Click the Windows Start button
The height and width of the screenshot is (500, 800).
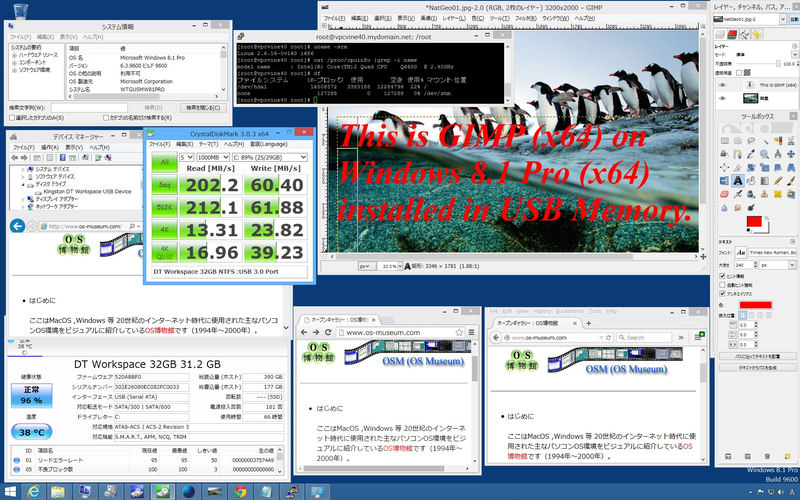coord(10,492)
